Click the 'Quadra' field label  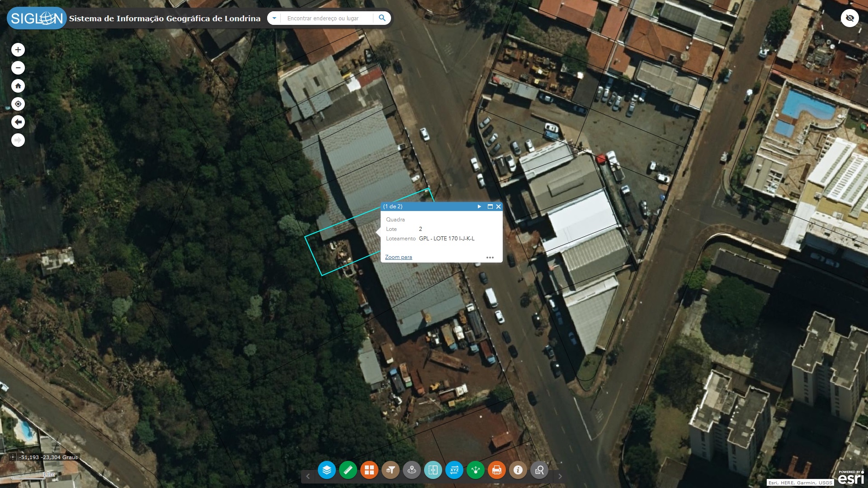coord(395,220)
